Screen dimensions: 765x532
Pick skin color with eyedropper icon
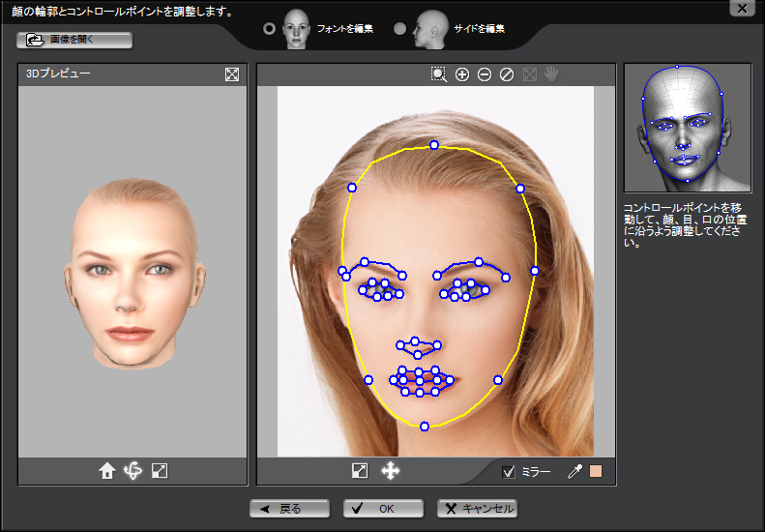(x=575, y=471)
